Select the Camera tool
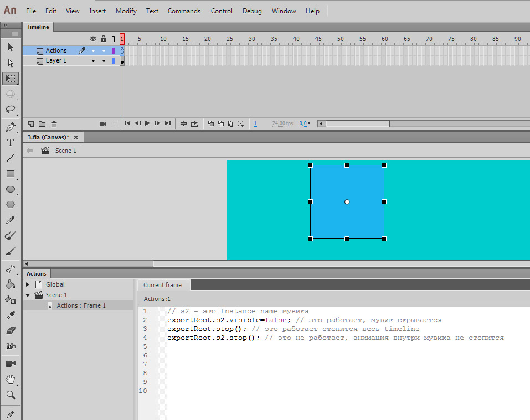The width and height of the screenshot is (530, 420). tap(11, 364)
